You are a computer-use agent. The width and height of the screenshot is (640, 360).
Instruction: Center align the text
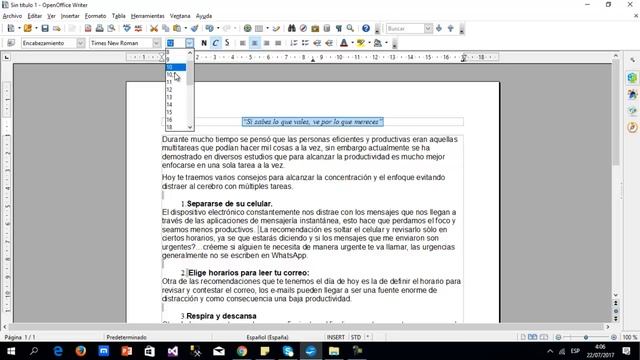[254, 43]
